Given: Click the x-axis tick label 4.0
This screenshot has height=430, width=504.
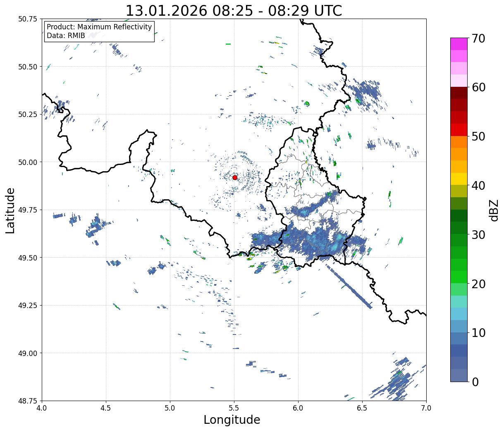Looking at the screenshot, I should point(42,408).
